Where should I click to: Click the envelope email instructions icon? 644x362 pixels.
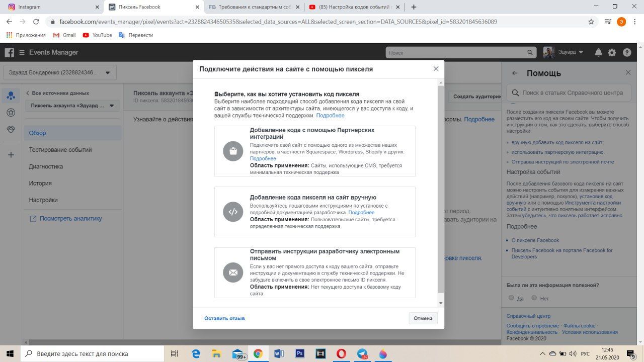tap(233, 273)
